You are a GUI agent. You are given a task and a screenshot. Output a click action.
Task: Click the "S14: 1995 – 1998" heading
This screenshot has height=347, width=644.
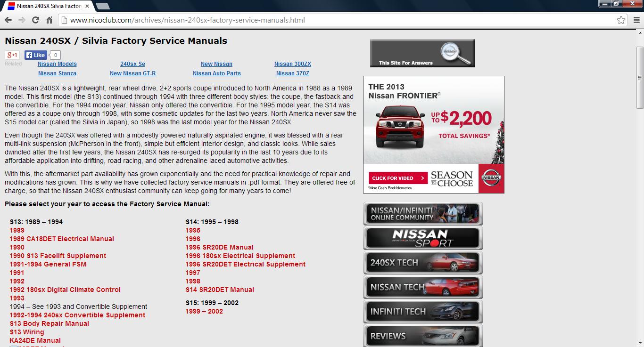coord(212,222)
